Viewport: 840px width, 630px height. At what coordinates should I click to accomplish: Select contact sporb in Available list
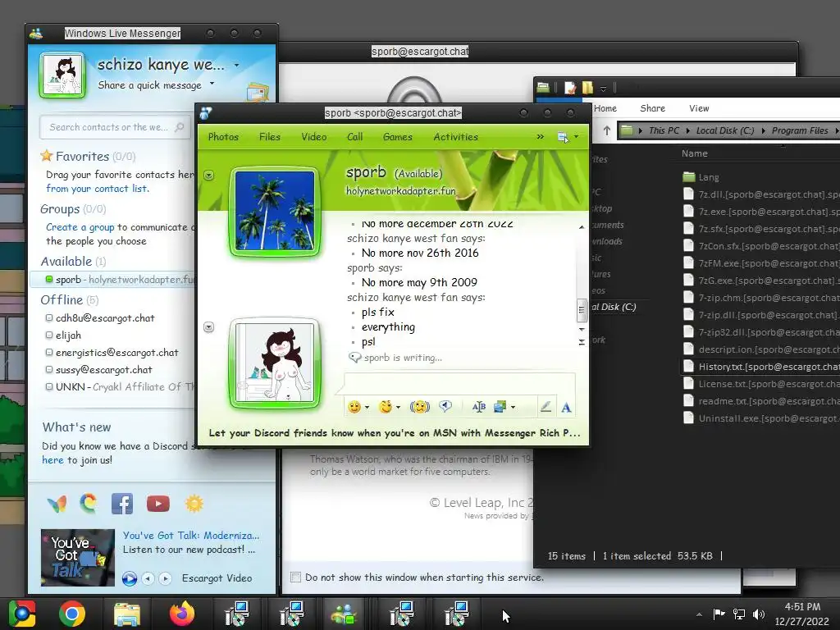pos(112,279)
